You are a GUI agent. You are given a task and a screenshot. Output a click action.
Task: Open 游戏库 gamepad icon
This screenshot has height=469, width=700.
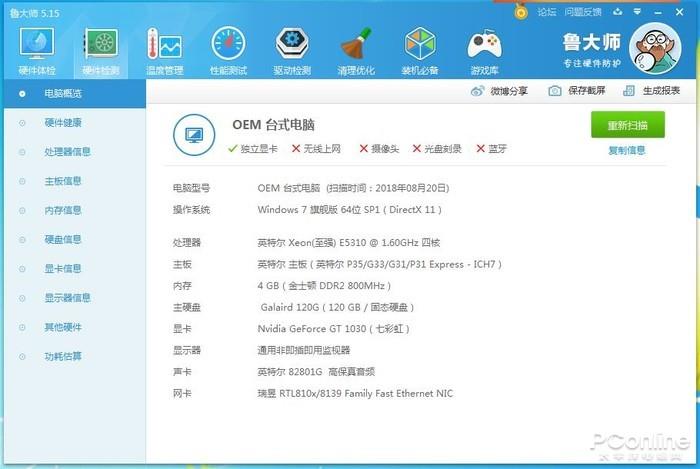coord(484,49)
